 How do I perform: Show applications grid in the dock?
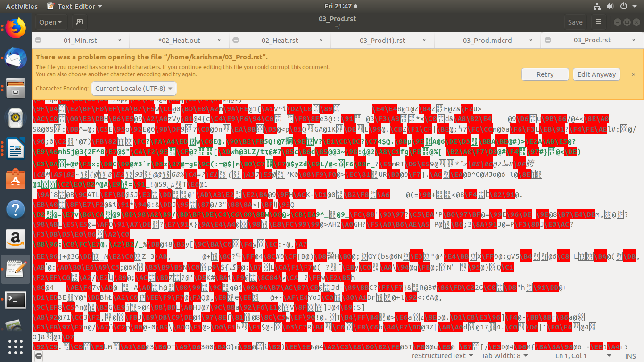pos(16,346)
